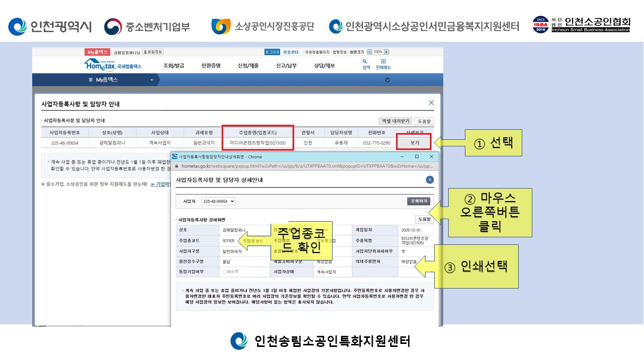Open the My홈택스 breadcrumb dropdown arrow
This screenshot has width=644, height=362.
152,80
